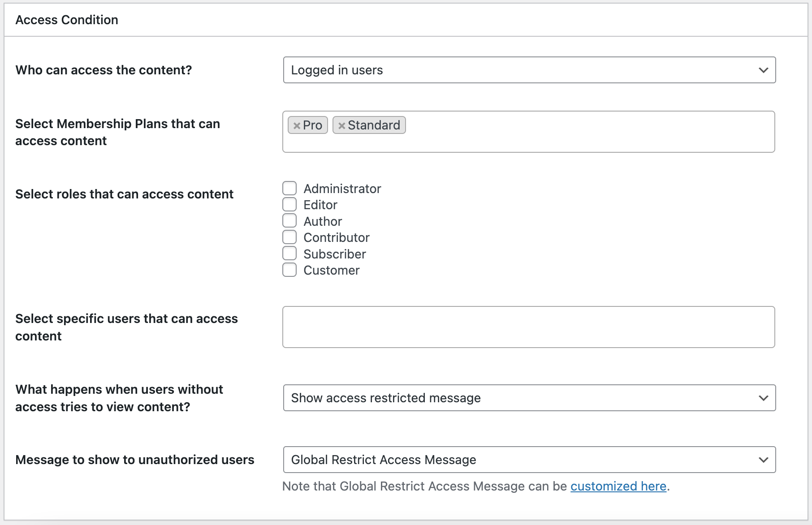Click the 'Select Membership Plans that can access content' label

117,132
